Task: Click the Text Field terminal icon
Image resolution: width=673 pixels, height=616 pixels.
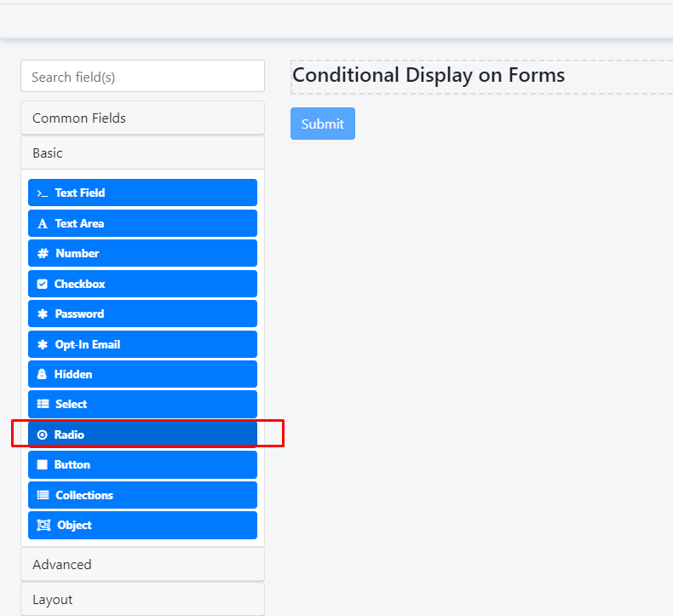Action: pyautogui.click(x=43, y=193)
